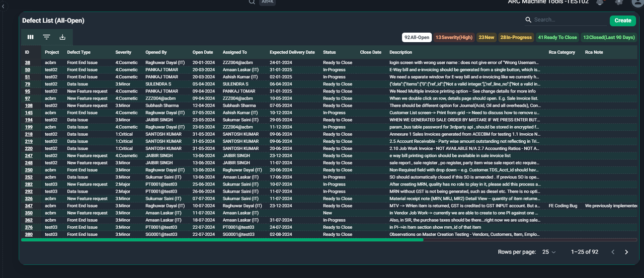Image resolution: width=644 pixels, height=278 pixels.
Task: Select the 13 Closed(Last 90 Days) tab
Action: (609, 37)
